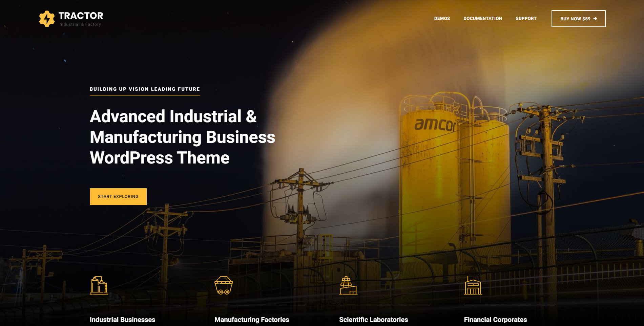Image resolution: width=644 pixels, height=326 pixels.
Task: Click the Buy Now $59 button
Action: click(x=579, y=19)
